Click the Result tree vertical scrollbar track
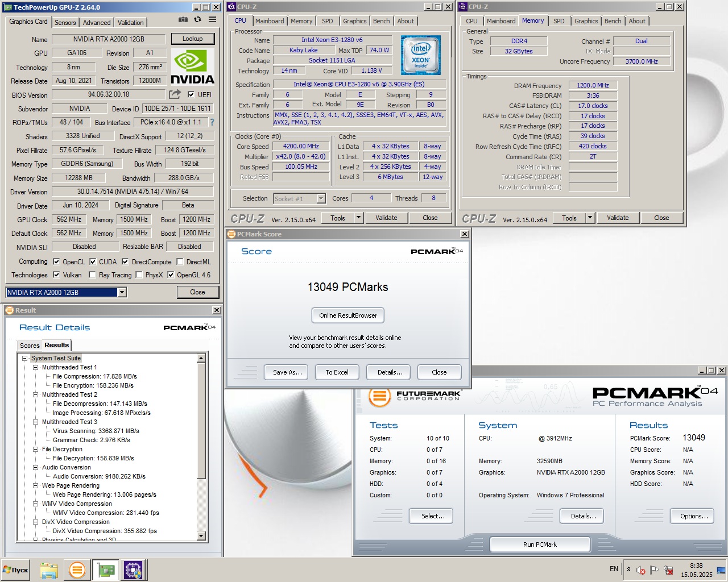The width and height of the screenshot is (728, 582). pos(201,505)
